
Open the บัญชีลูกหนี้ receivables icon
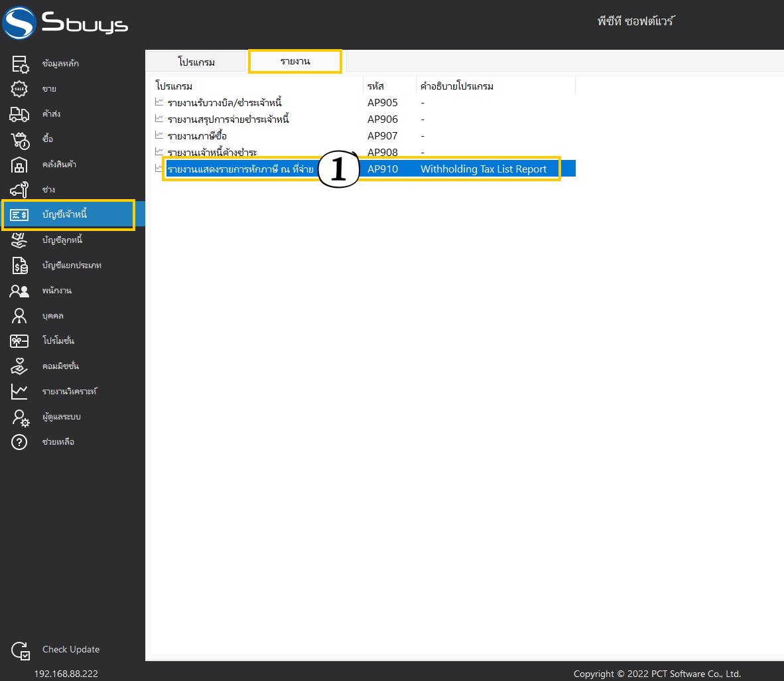point(19,240)
